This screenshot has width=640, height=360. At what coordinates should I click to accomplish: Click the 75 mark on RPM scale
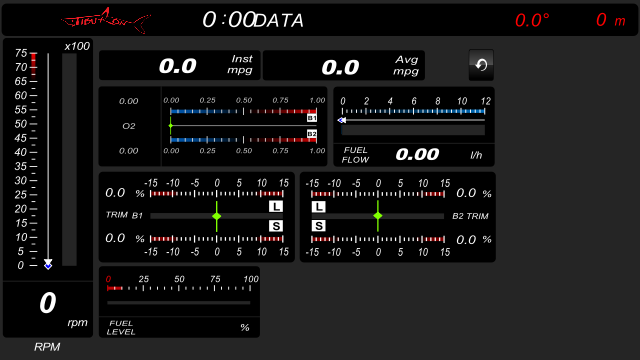click(x=21, y=53)
